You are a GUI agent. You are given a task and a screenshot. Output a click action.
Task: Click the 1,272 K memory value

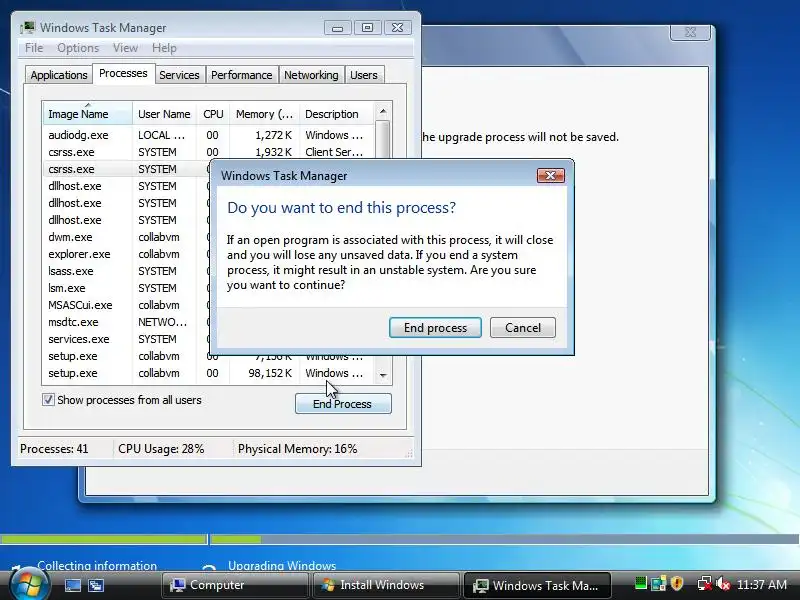(x=273, y=135)
